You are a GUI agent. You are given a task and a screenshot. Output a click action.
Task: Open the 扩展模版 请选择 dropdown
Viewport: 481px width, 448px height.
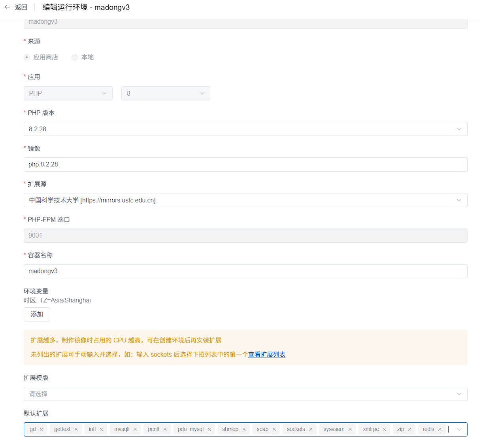[245, 394]
